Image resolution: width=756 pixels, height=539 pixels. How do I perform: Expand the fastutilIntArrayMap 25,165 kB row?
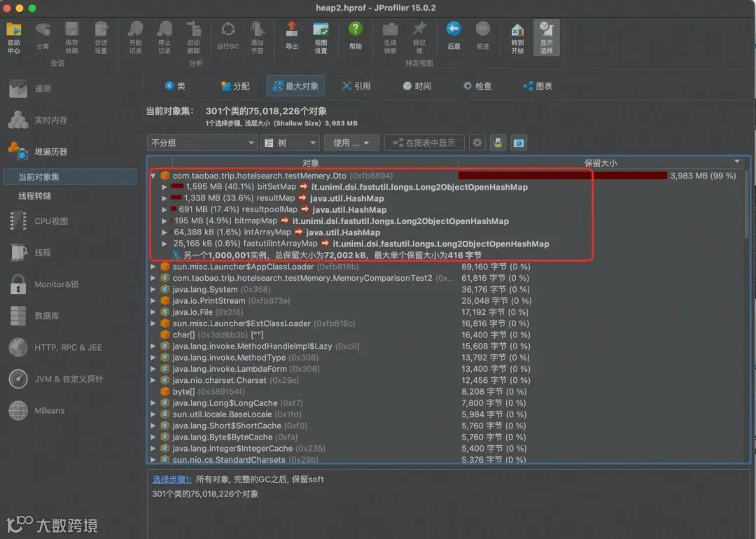pyautogui.click(x=164, y=244)
